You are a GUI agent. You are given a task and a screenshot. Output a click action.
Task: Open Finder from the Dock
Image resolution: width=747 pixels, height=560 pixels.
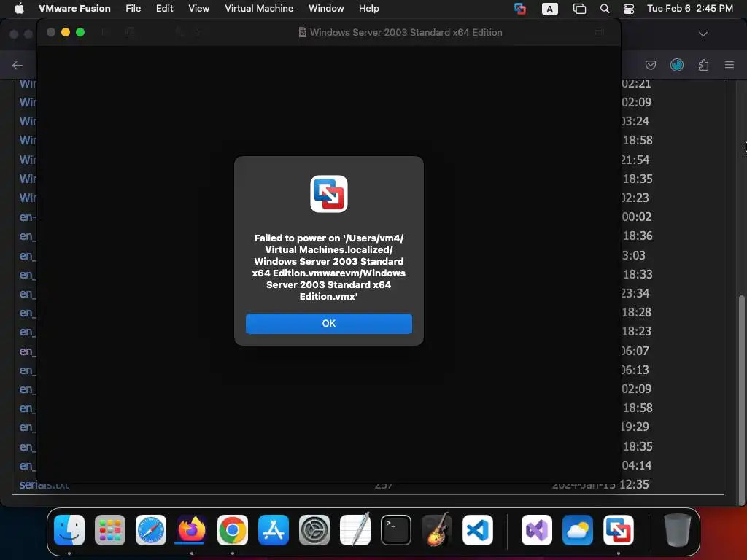click(69, 530)
